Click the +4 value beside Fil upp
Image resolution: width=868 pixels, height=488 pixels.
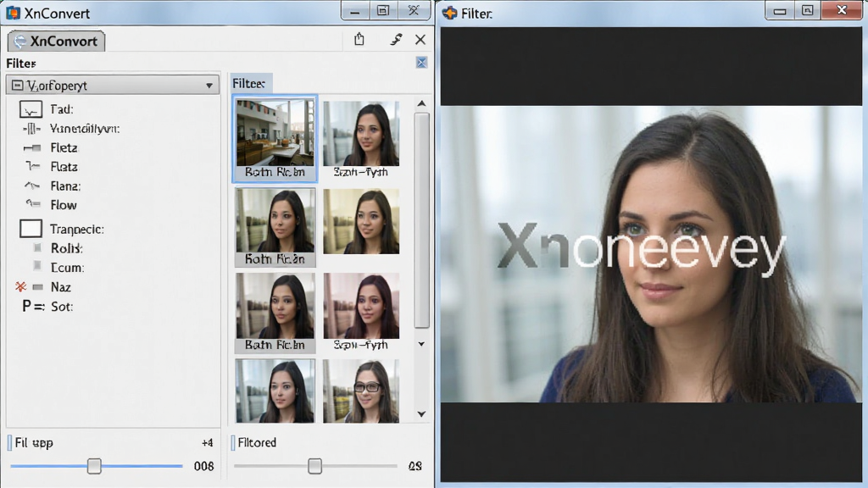point(207,442)
